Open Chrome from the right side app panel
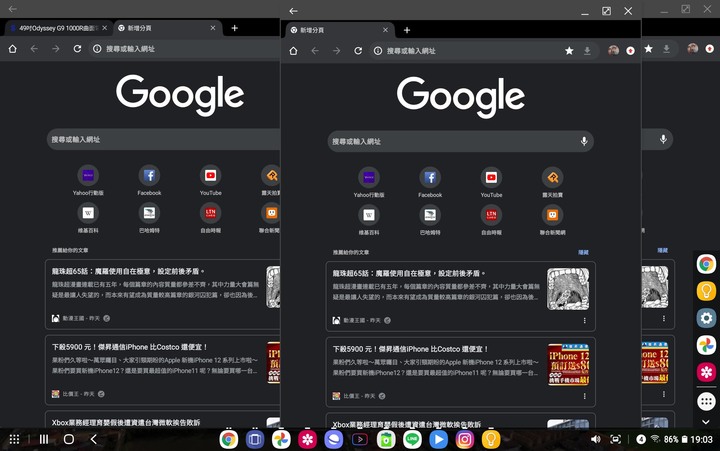This screenshot has width=720, height=451. 706,264
